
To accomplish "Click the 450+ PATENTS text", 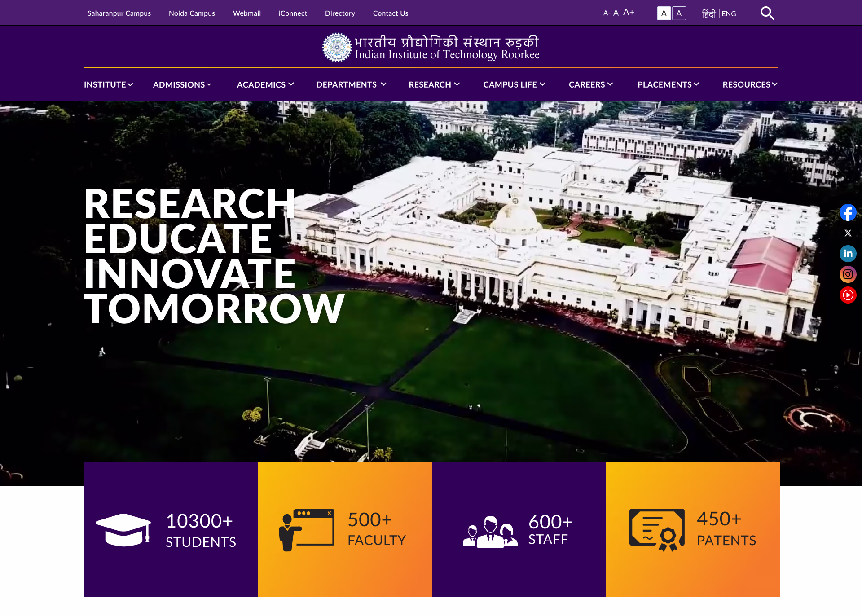I will coord(726,528).
